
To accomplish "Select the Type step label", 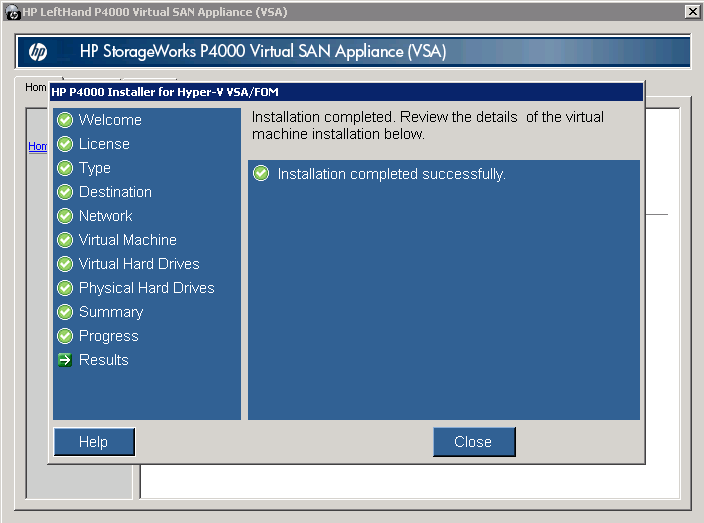I will pyautogui.click(x=95, y=168).
